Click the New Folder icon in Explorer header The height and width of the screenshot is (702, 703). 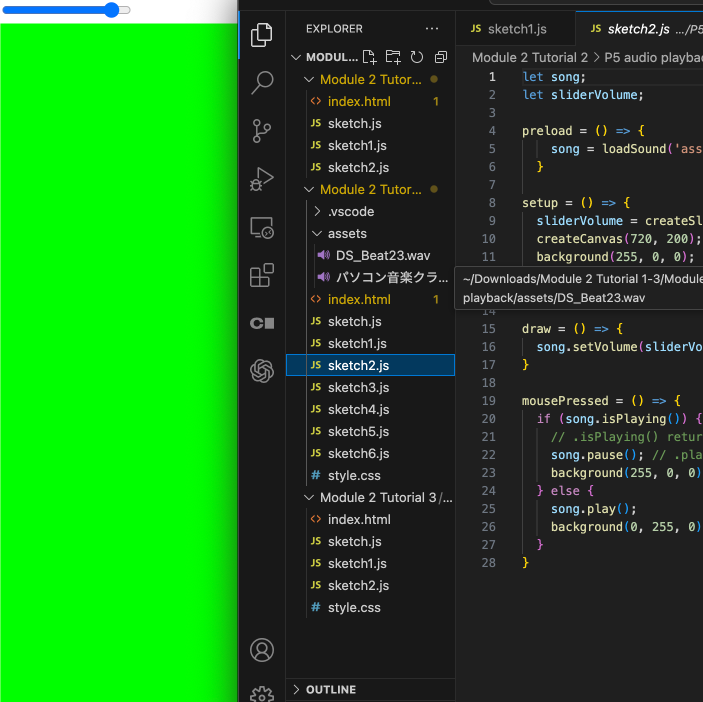point(393,57)
